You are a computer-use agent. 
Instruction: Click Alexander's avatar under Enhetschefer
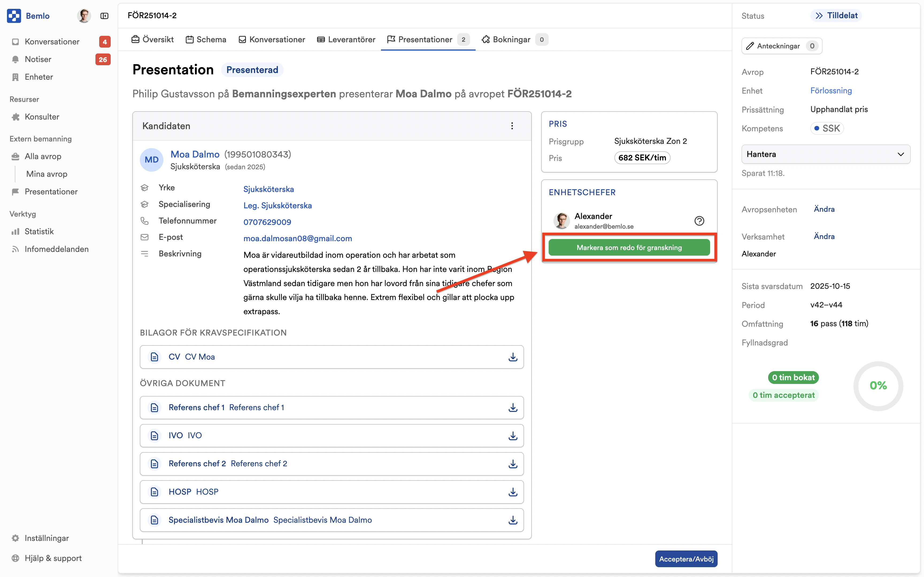pos(561,221)
